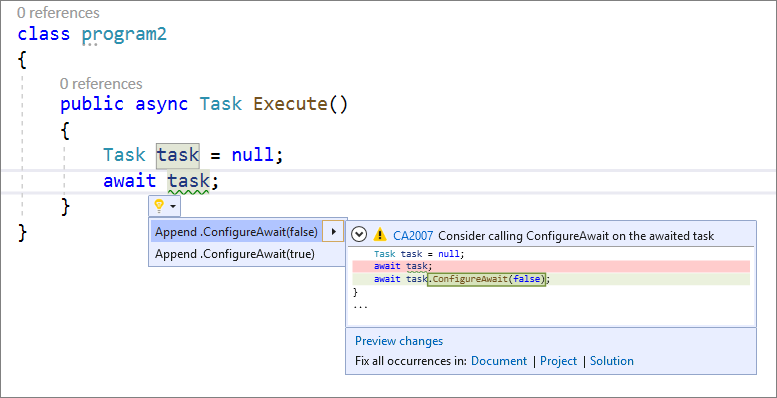Click Preview changes link
777x398 pixels.
(399, 341)
